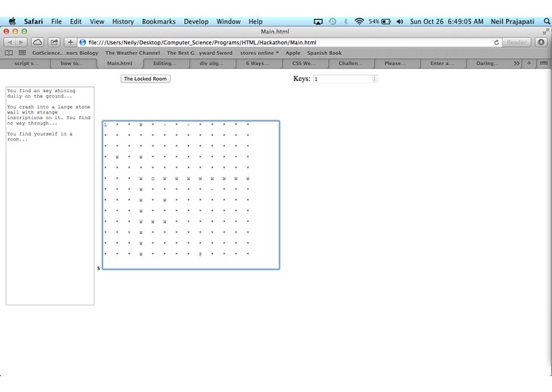This screenshot has width=552, height=392.
Task: Open the Wi-Fi status menu
Action: click(359, 21)
